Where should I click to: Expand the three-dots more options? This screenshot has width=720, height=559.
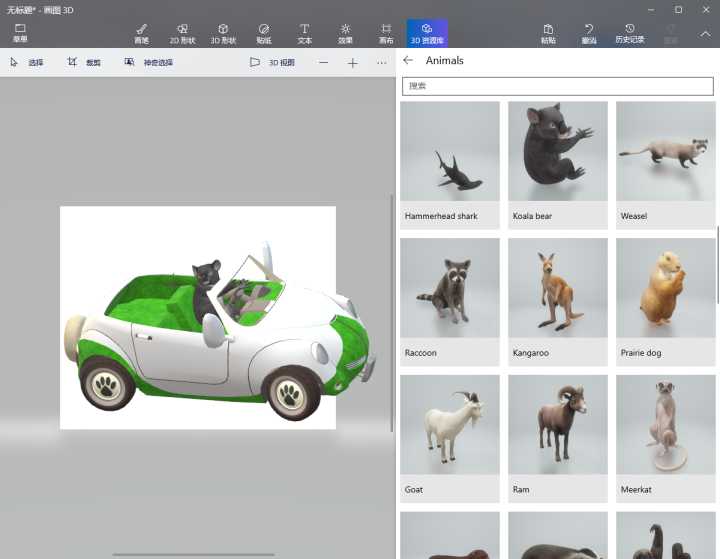(x=381, y=62)
